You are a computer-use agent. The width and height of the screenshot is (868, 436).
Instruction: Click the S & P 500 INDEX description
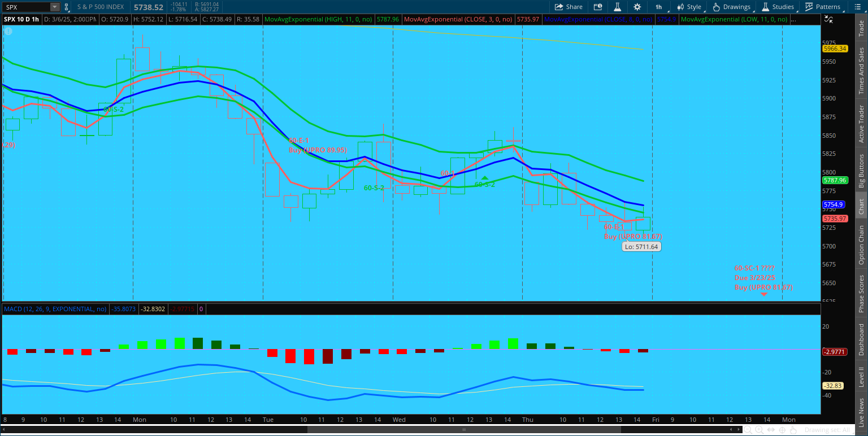101,7
